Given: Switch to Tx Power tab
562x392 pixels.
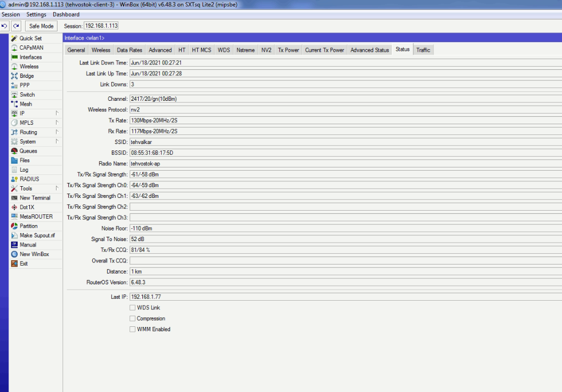Looking at the screenshot, I should [x=288, y=50].
